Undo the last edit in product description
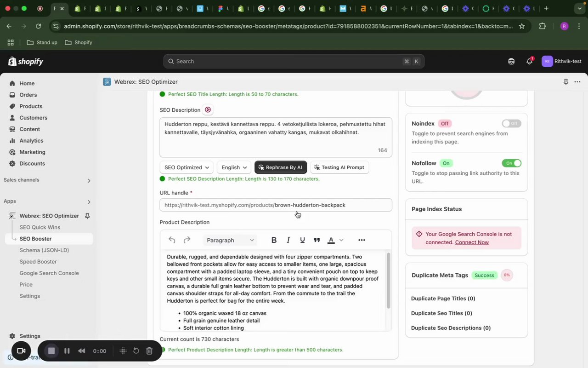The width and height of the screenshot is (588, 368). (x=172, y=240)
